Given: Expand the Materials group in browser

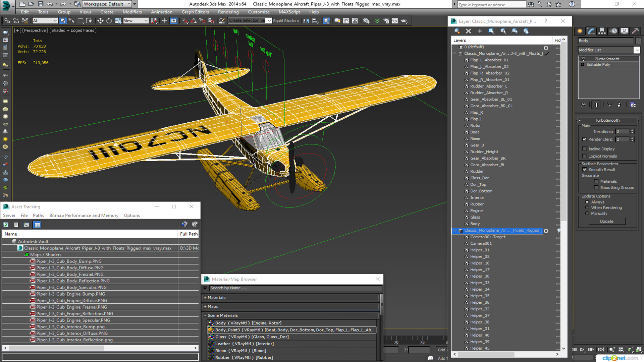Looking at the screenshot, I should tap(205, 298).
